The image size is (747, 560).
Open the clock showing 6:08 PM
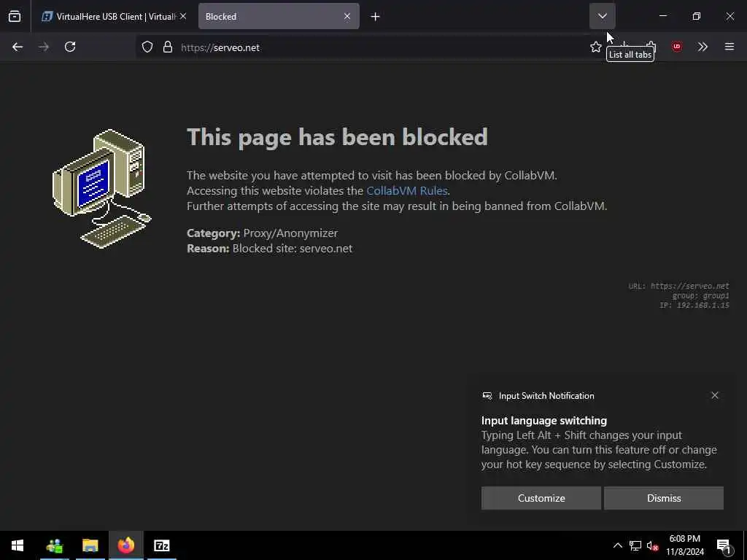[685, 545]
